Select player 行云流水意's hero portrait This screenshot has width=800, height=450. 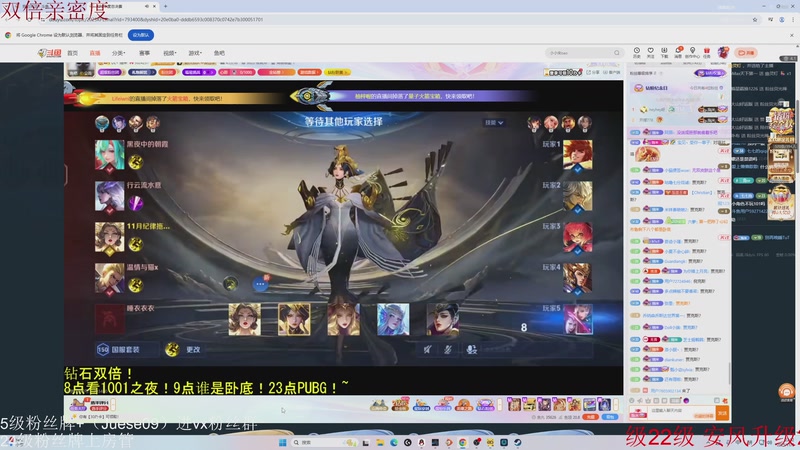point(109,196)
